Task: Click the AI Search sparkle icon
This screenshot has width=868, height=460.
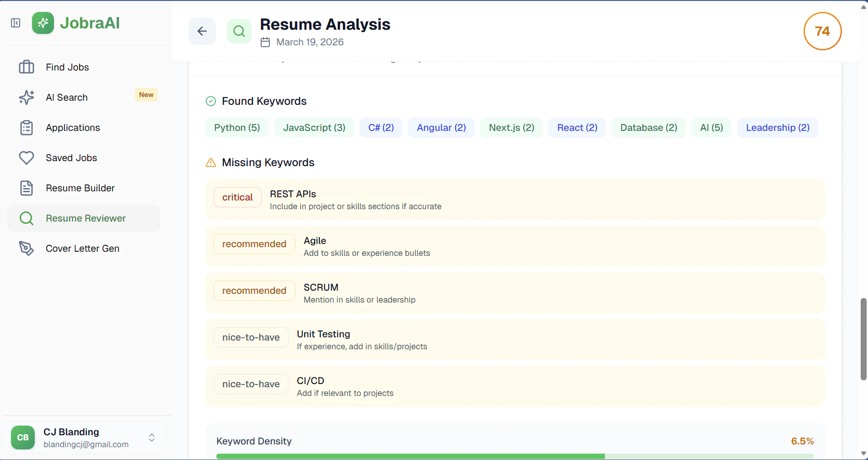Action: coord(27,97)
